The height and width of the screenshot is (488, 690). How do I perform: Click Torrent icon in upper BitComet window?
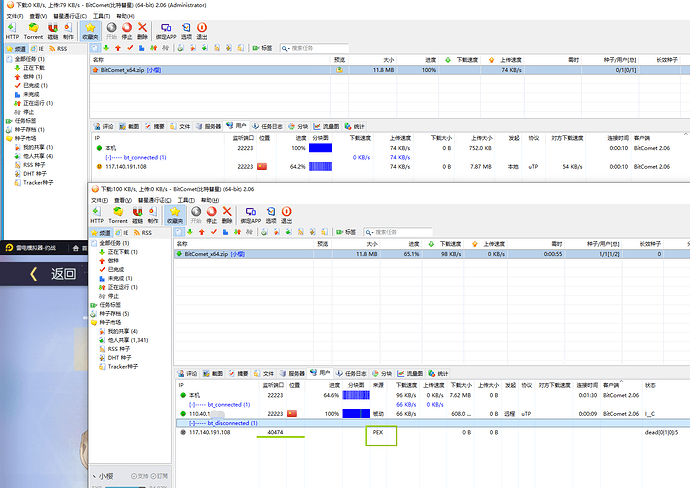tap(33, 31)
